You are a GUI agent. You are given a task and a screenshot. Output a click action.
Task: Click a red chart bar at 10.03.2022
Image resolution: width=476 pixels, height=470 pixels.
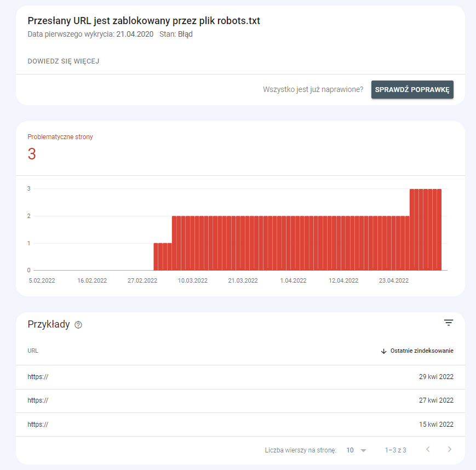click(x=192, y=241)
